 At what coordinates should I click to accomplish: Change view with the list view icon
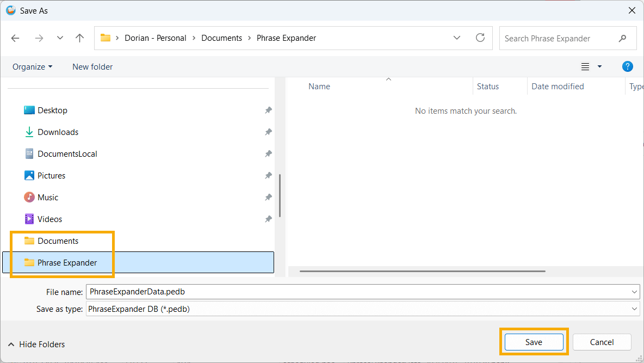tap(585, 66)
